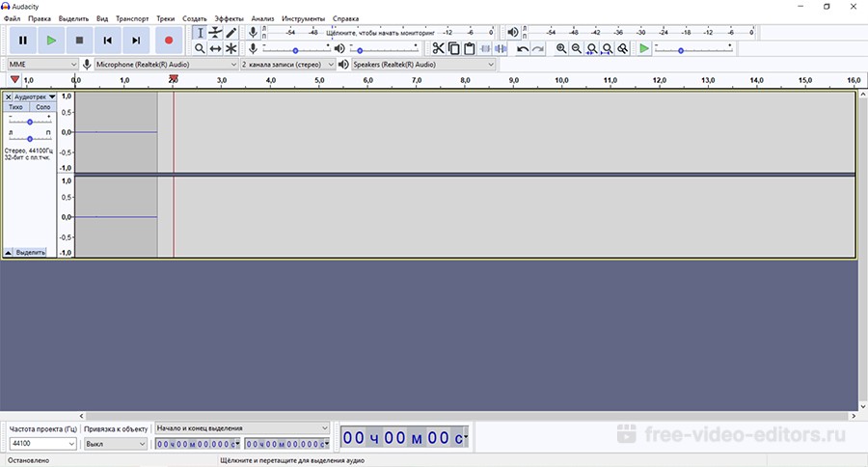
Task: Select the Multi-tool asterisk icon
Action: (231, 49)
